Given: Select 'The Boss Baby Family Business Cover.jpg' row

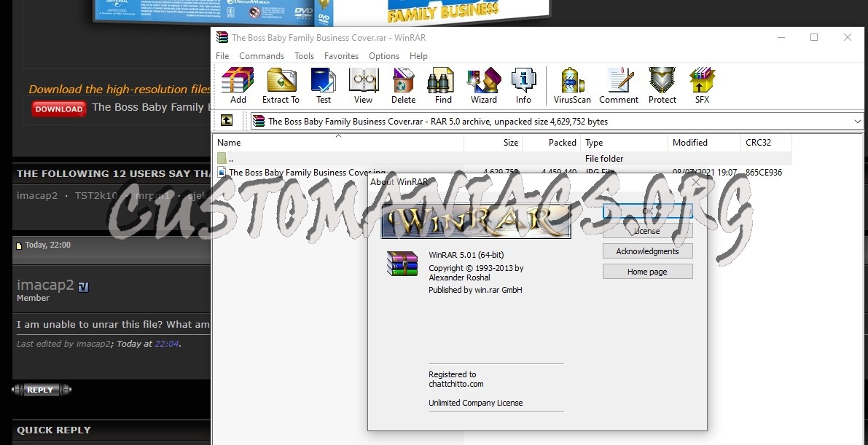Looking at the screenshot, I should point(502,172).
